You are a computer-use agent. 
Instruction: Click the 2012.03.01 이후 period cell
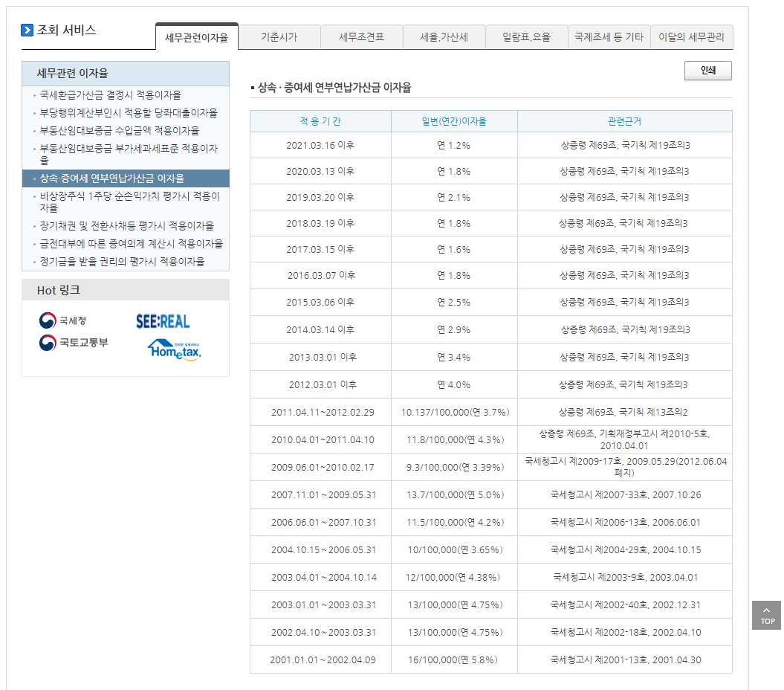click(320, 384)
